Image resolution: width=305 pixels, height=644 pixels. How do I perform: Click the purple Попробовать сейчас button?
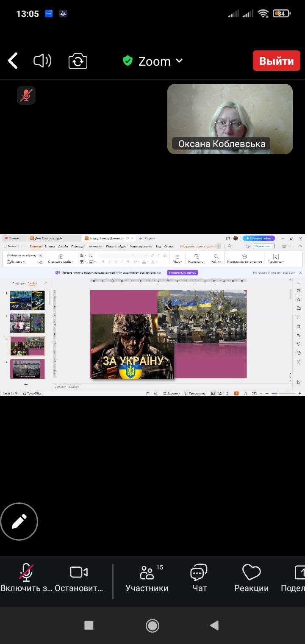[182, 273]
